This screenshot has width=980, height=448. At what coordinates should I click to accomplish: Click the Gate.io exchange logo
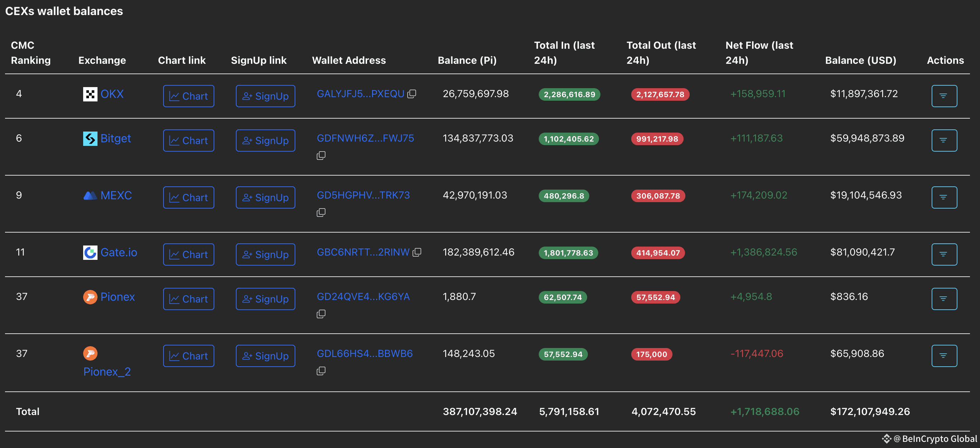pyautogui.click(x=90, y=253)
